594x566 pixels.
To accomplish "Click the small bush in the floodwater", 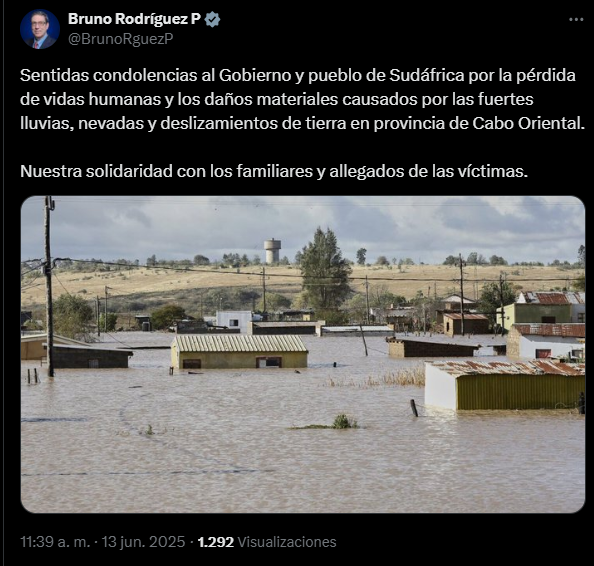I will pos(344,421).
